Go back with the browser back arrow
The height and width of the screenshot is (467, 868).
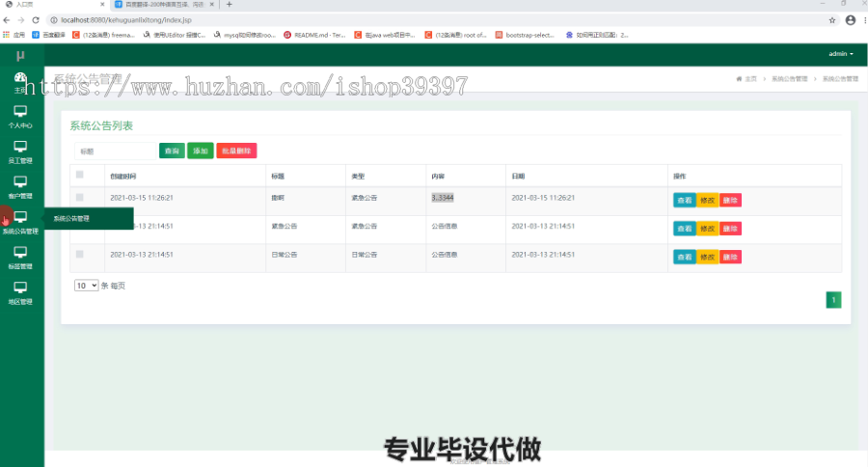click(7, 20)
